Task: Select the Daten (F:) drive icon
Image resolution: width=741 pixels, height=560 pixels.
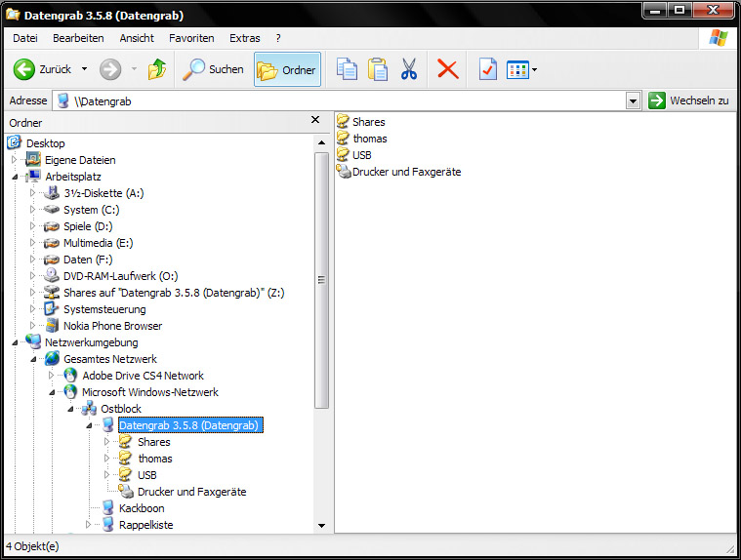Action: [x=52, y=260]
